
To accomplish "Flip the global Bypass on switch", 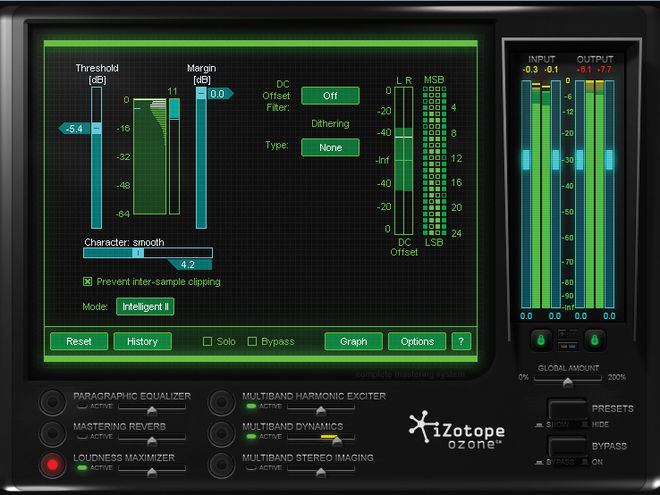I will click(567, 446).
